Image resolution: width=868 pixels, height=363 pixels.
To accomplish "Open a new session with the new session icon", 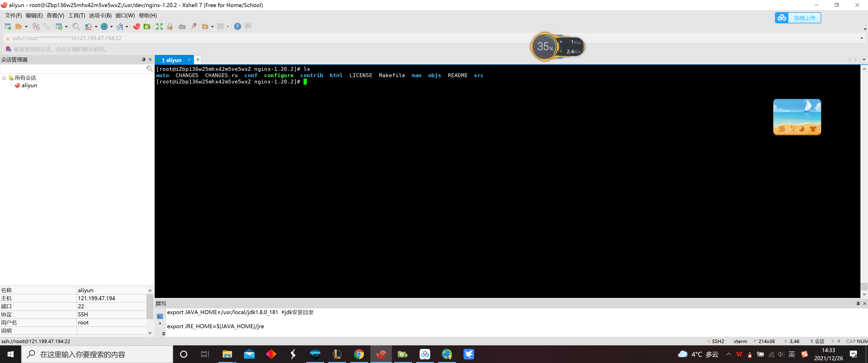I will [x=8, y=26].
